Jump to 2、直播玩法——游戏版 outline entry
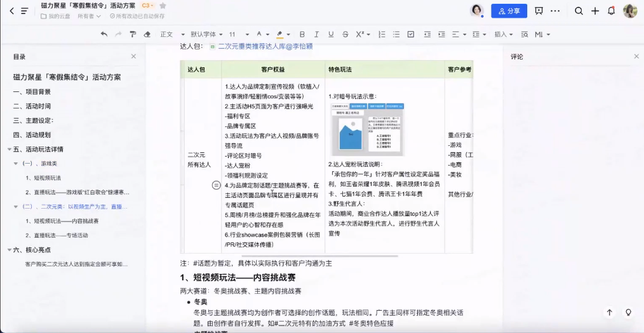Image resolution: width=644 pixels, height=333 pixels. 77,192
